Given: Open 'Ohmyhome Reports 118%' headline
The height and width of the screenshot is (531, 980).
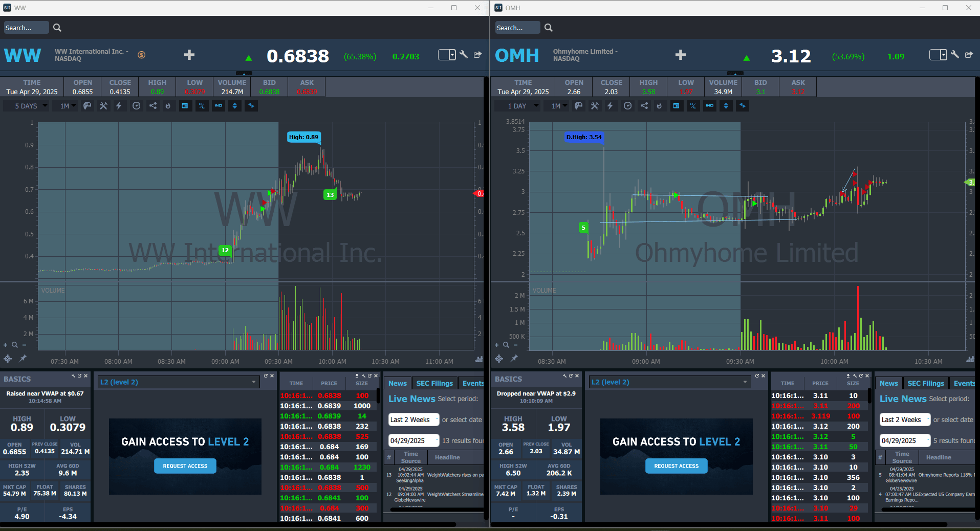Looking at the screenshot, I should (946, 475).
